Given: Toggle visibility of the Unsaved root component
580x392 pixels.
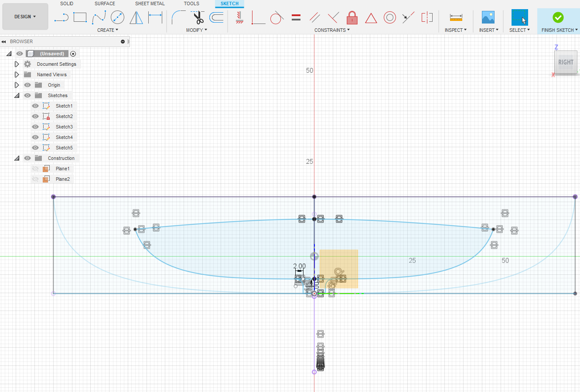Looking at the screenshot, I should [20, 54].
